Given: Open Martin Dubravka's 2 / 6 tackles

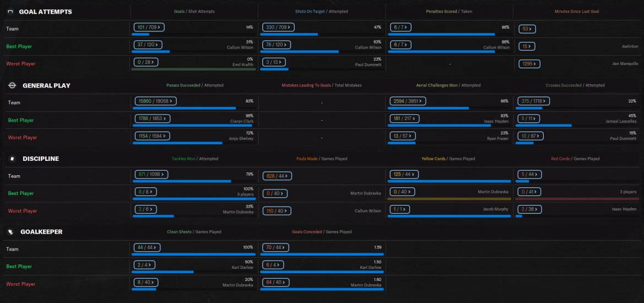Looking at the screenshot, I should pyautogui.click(x=146, y=209).
